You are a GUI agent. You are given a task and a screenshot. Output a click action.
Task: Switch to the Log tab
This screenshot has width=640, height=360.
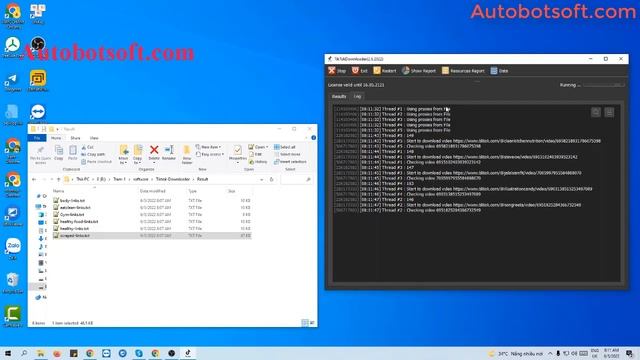[x=357, y=96]
